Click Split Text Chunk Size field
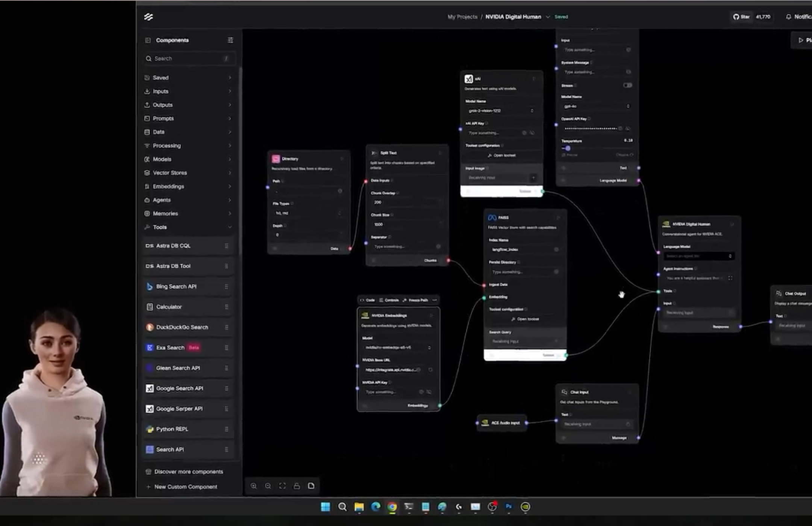 pos(407,225)
